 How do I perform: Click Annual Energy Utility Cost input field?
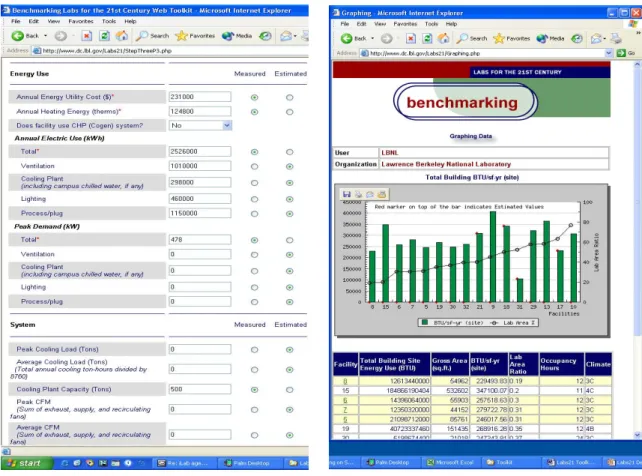point(200,97)
